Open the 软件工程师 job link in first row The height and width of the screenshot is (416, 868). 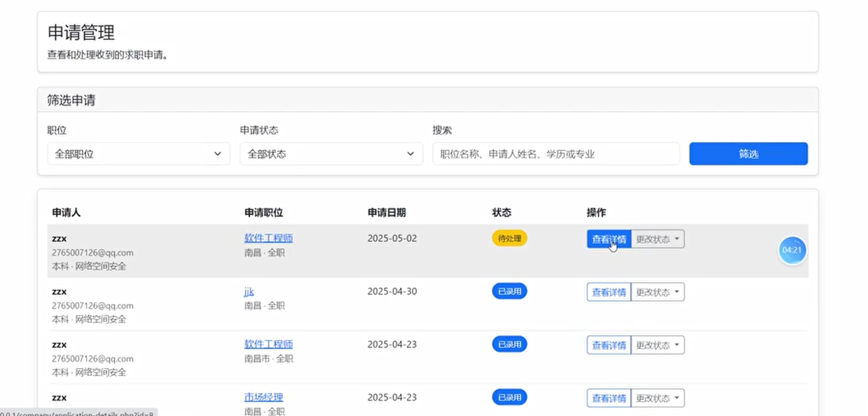(268, 238)
